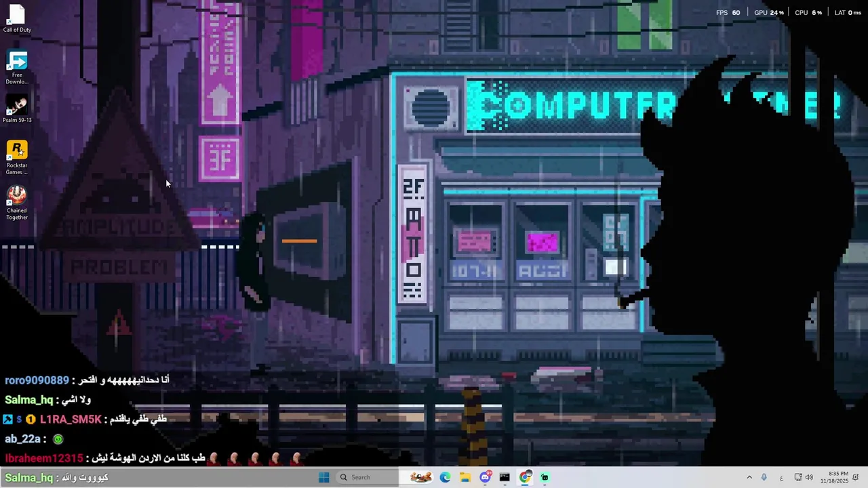Click the green emote in ab_22a's message

pos(58,439)
